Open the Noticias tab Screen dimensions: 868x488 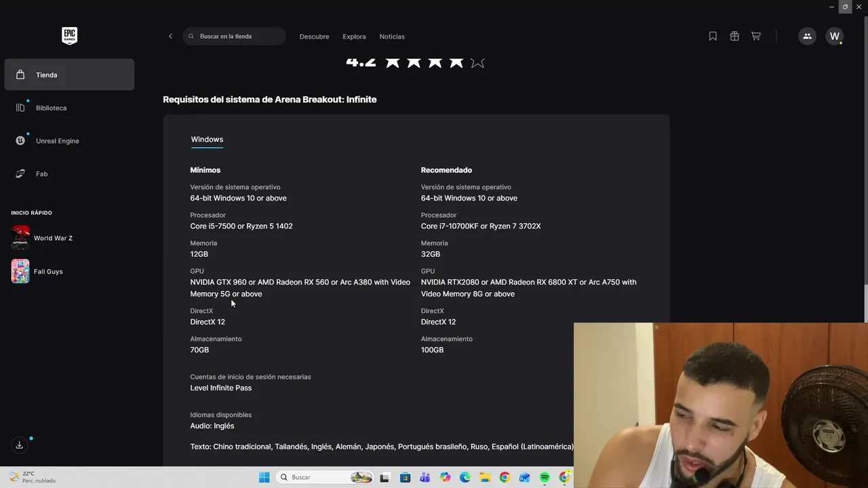[x=392, y=37]
